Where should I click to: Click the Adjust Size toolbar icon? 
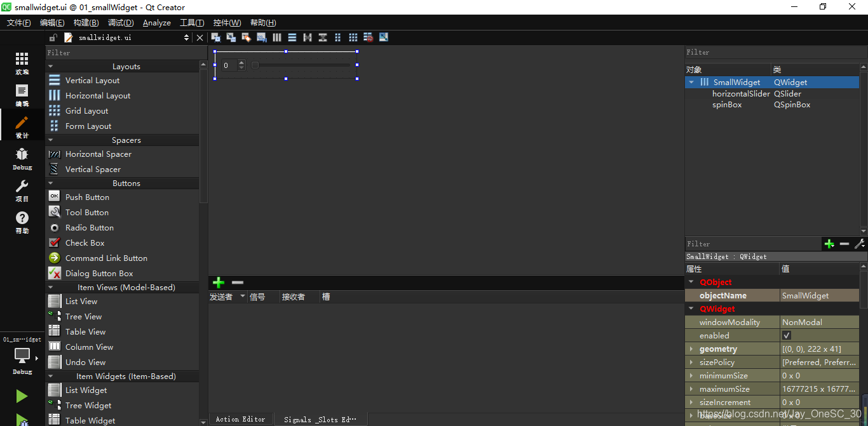click(384, 37)
